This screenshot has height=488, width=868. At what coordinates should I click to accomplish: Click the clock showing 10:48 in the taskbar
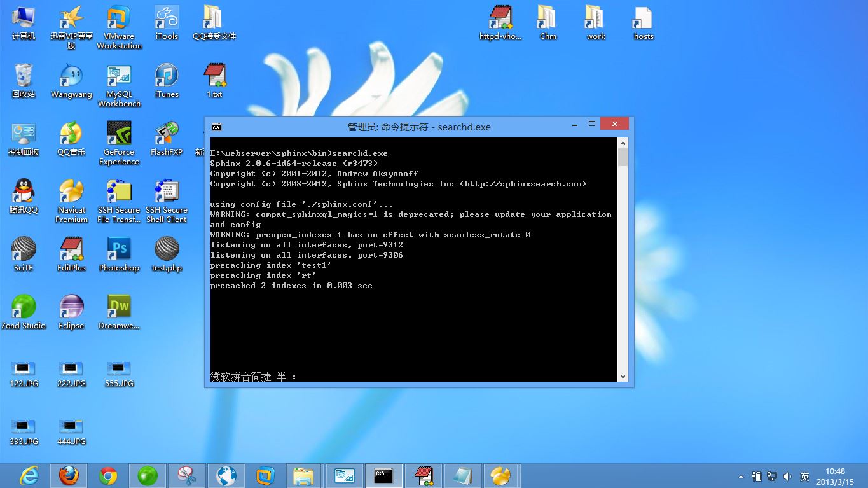point(835,476)
